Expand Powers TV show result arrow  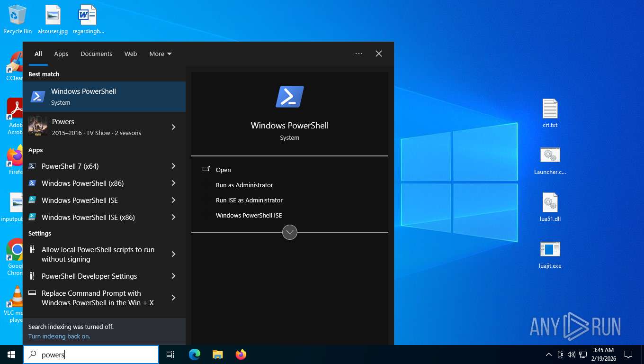tap(174, 127)
